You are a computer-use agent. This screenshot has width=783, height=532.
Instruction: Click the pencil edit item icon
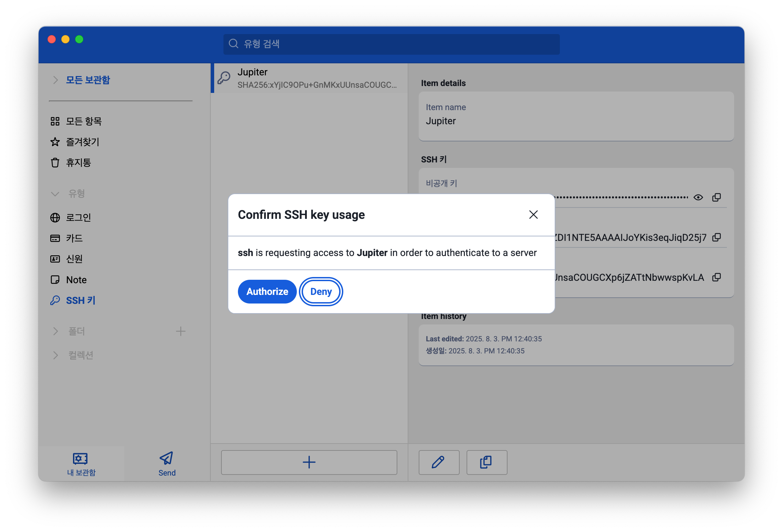click(x=439, y=462)
